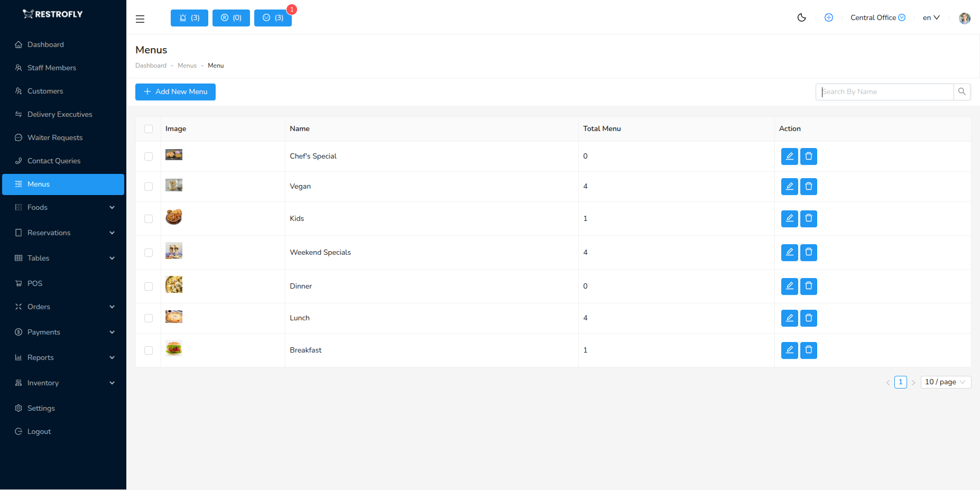
Task: Go to Dashboard via the breadcrumb link
Action: coord(151,65)
